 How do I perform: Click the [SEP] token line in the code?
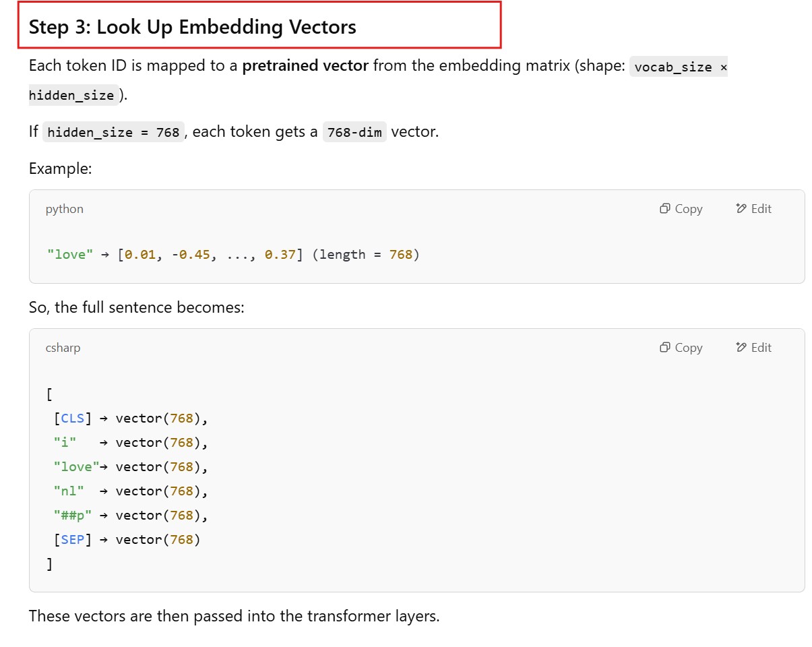[x=127, y=540]
